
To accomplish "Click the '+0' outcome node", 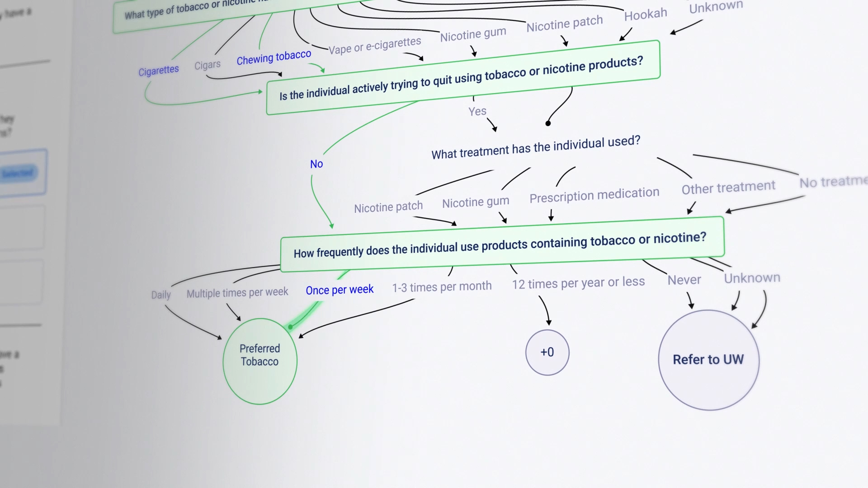I will (547, 352).
